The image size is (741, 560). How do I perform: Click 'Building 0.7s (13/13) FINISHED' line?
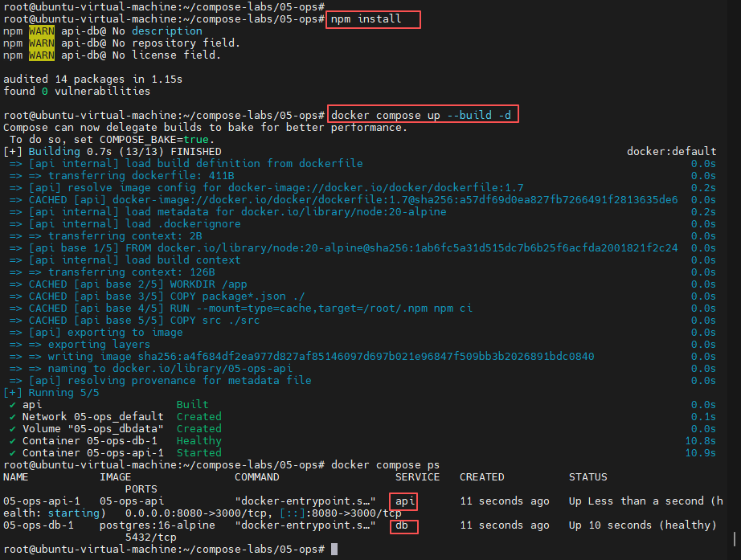(x=113, y=152)
